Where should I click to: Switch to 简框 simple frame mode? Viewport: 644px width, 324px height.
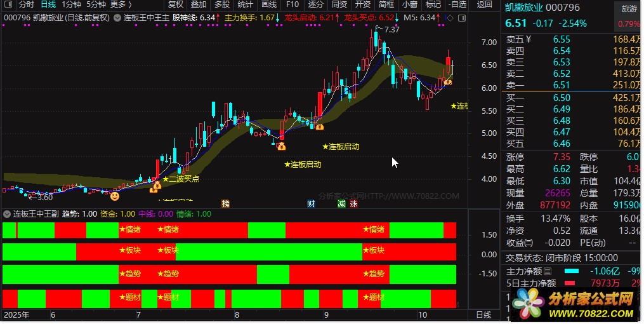(x=386, y=4)
